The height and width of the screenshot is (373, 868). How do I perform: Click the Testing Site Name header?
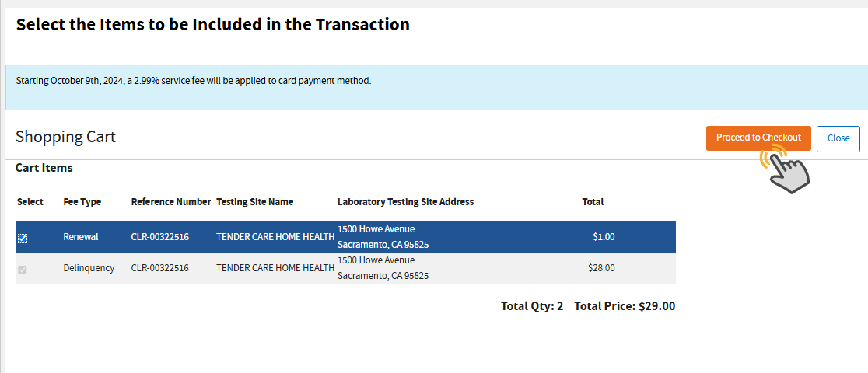pos(254,202)
